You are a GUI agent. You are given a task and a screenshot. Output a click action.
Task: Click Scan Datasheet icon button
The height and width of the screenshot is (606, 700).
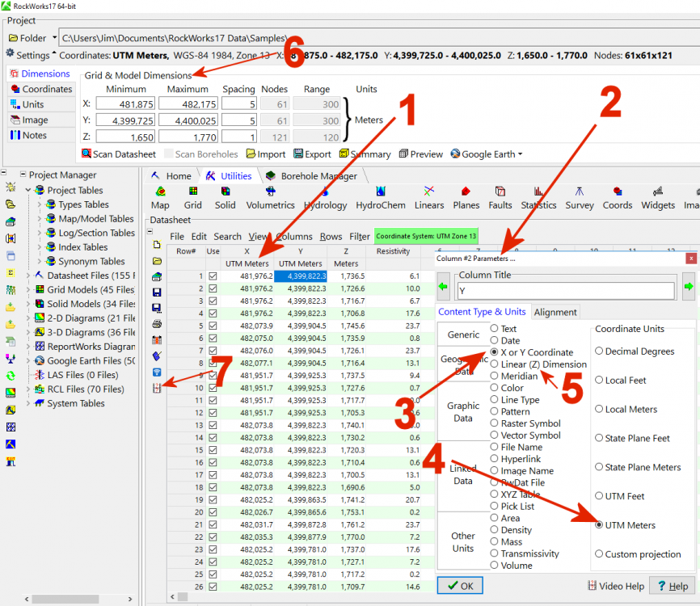tap(119, 154)
